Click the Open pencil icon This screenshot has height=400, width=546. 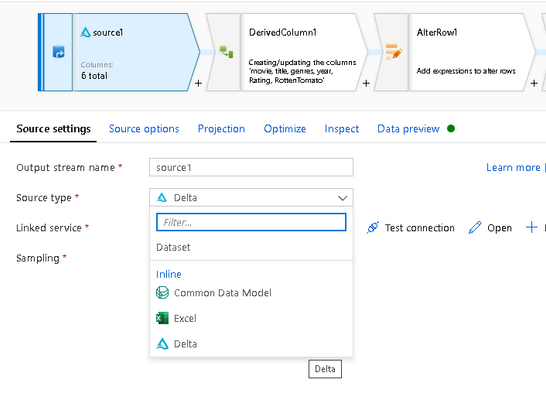475,228
